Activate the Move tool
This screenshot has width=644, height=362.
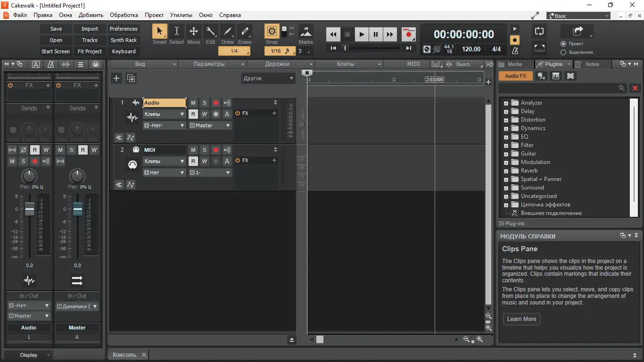pyautogui.click(x=193, y=32)
